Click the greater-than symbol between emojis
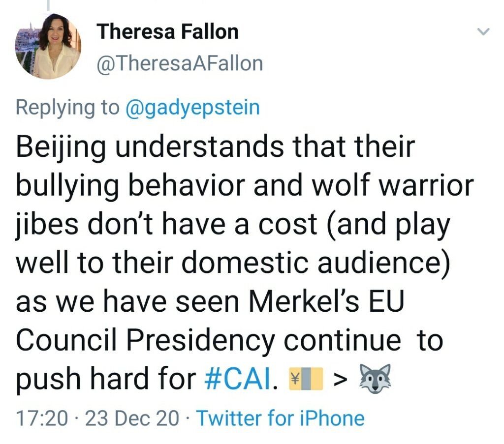 pyautogui.click(x=341, y=380)
